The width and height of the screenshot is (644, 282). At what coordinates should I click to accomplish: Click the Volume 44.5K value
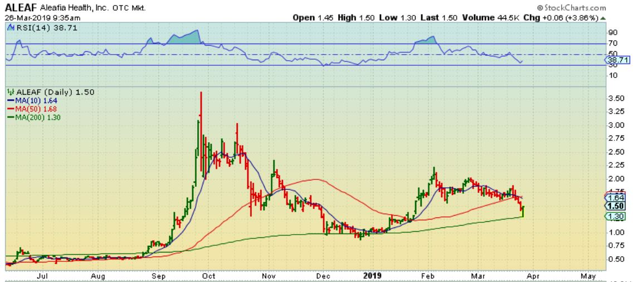point(490,18)
